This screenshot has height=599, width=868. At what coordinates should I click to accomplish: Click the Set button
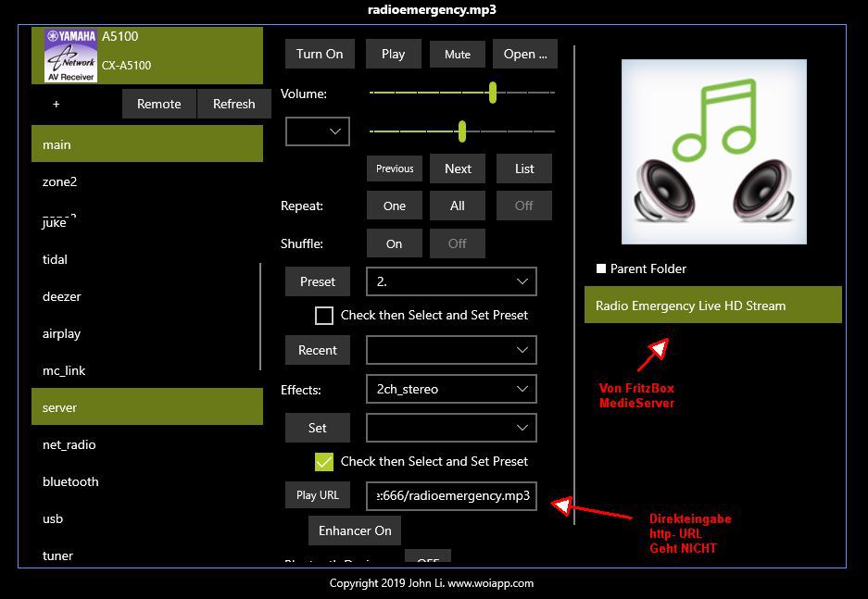(x=317, y=428)
